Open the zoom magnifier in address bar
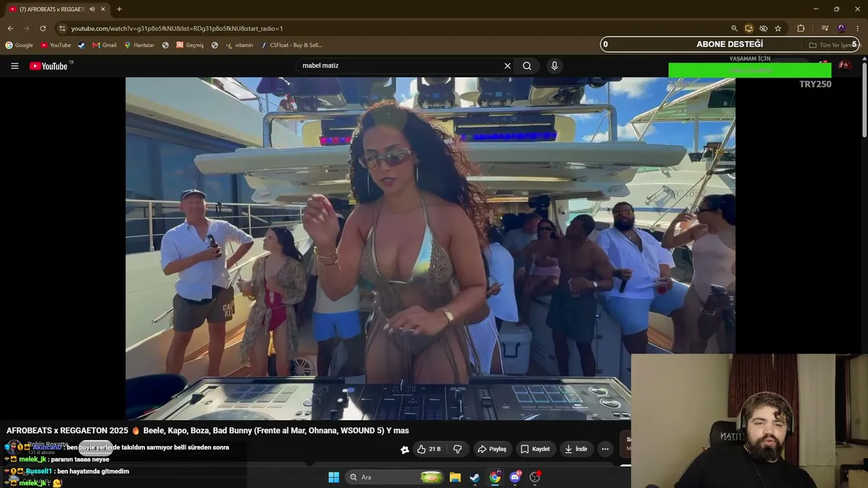The height and width of the screenshot is (488, 868). [x=734, y=28]
